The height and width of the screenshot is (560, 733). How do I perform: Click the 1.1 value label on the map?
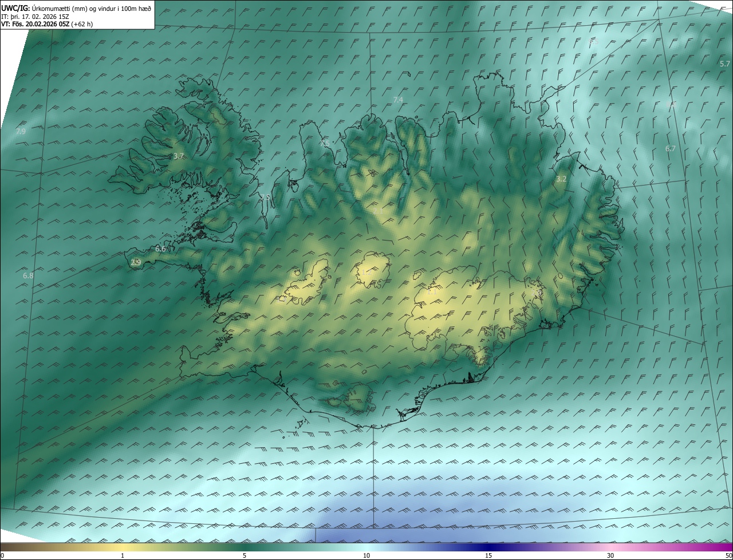(432, 291)
